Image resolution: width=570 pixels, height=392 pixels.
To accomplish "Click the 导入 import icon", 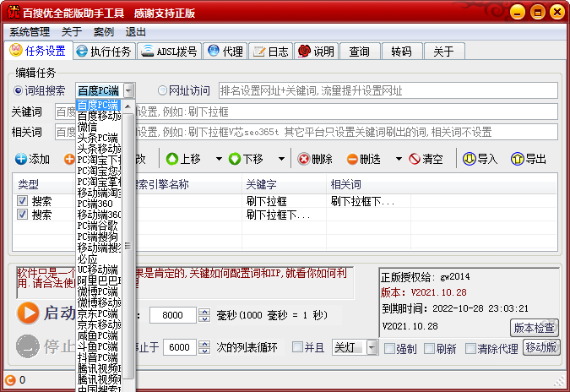I will tap(469, 159).
